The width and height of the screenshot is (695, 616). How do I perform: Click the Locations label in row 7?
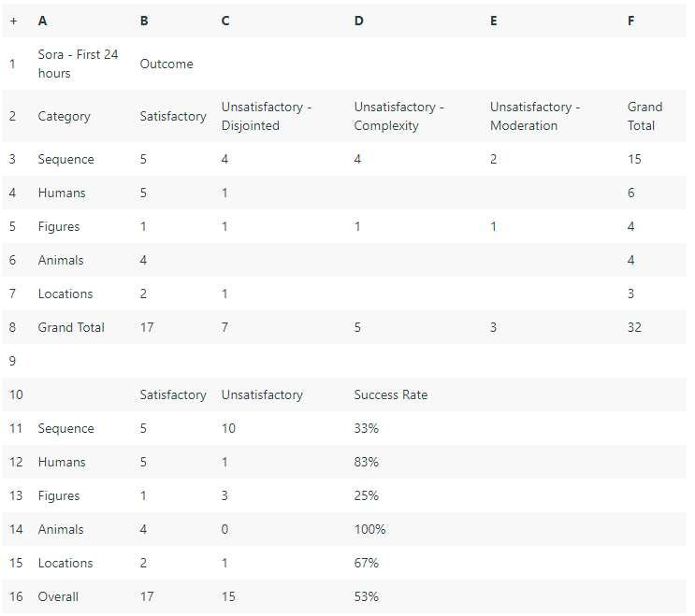(65, 294)
